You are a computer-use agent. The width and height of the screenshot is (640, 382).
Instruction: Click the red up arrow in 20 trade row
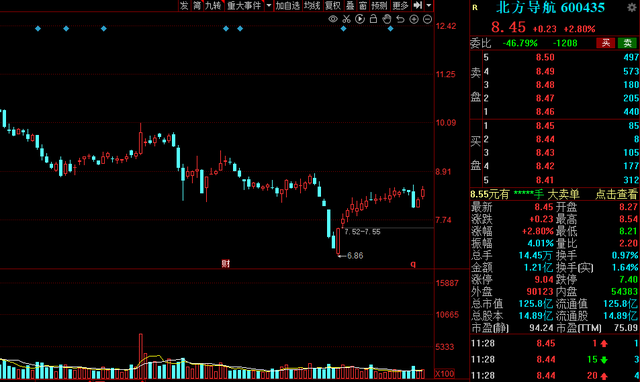pyautogui.click(x=604, y=376)
